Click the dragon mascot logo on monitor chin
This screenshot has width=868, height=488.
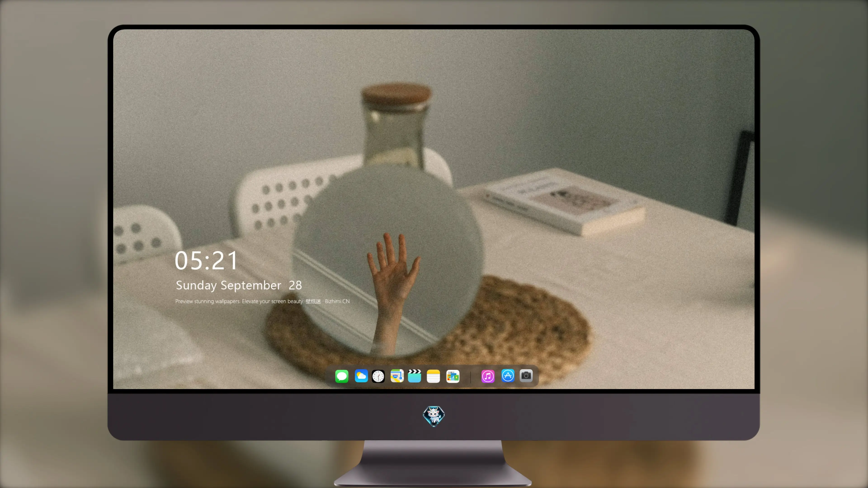[434, 416]
